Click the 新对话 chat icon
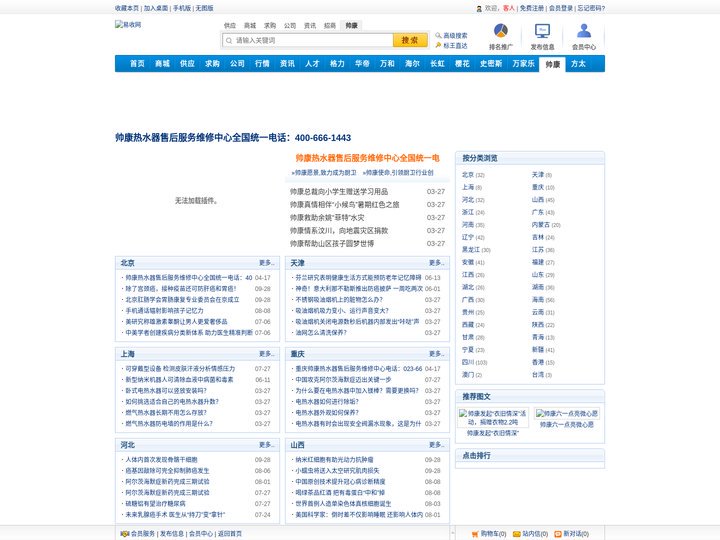This screenshot has height=540, width=720. click(557, 534)
